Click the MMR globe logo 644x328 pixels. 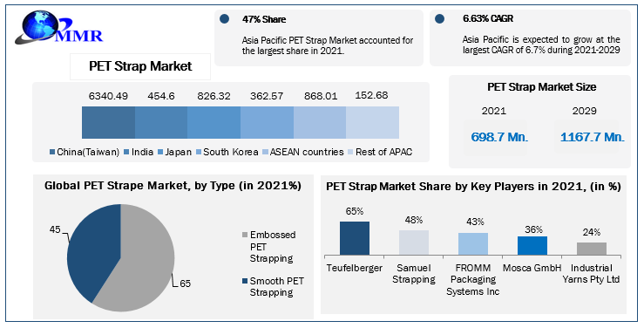58,28
